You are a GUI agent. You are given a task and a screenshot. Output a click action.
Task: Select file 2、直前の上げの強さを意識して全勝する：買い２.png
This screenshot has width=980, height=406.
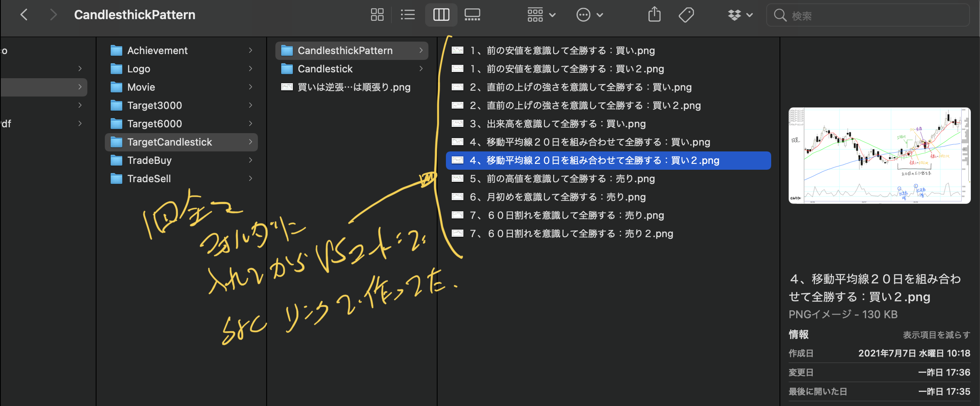(609, 105)
